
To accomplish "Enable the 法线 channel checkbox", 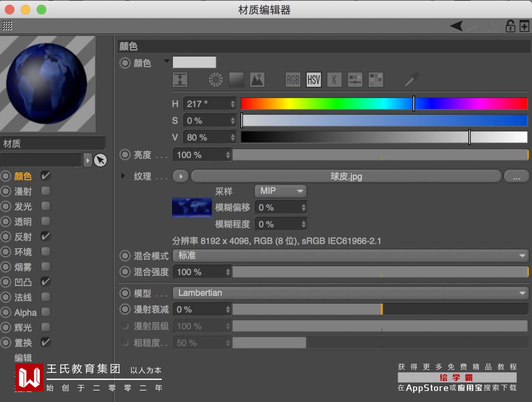I will click(x=46, y=297).
